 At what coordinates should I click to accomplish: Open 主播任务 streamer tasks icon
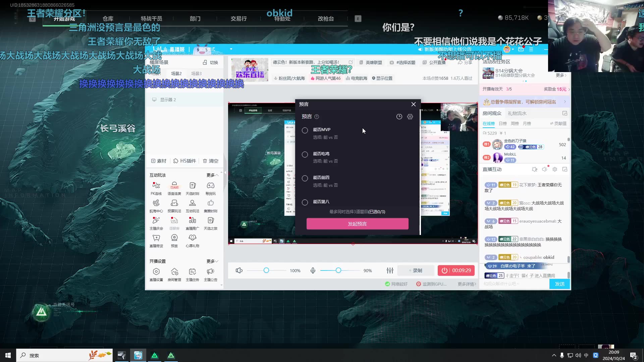193,274
